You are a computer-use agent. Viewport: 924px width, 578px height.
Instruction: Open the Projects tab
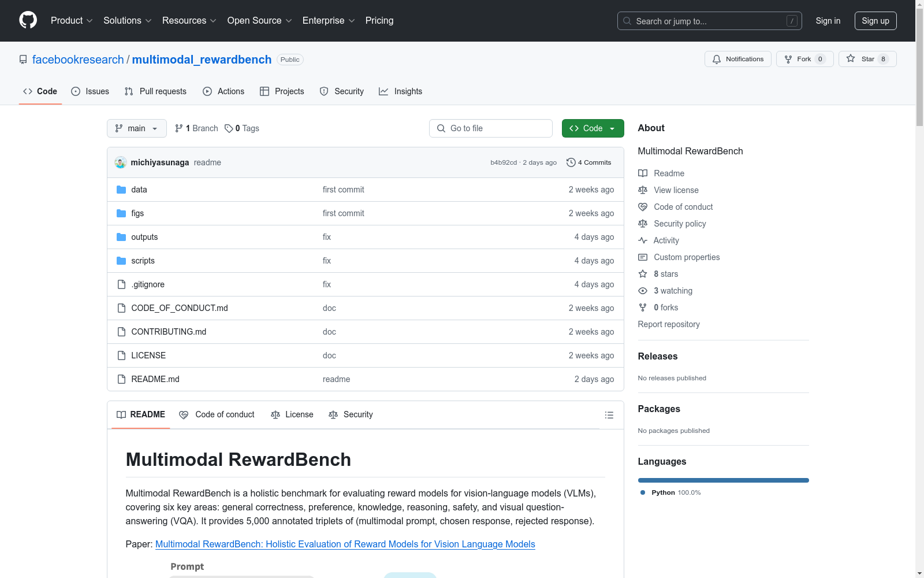282,91
